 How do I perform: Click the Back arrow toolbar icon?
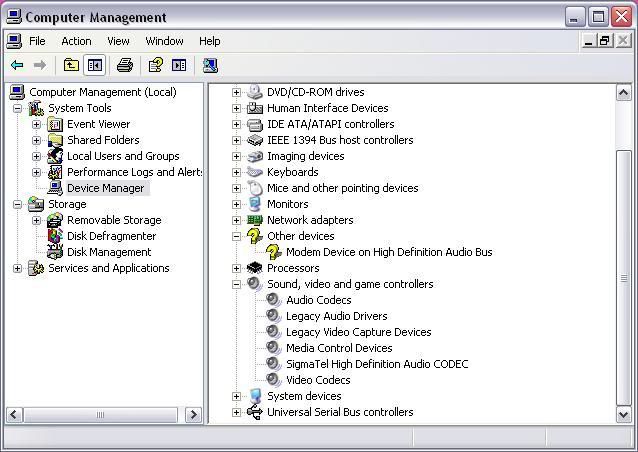coord(17,65)
